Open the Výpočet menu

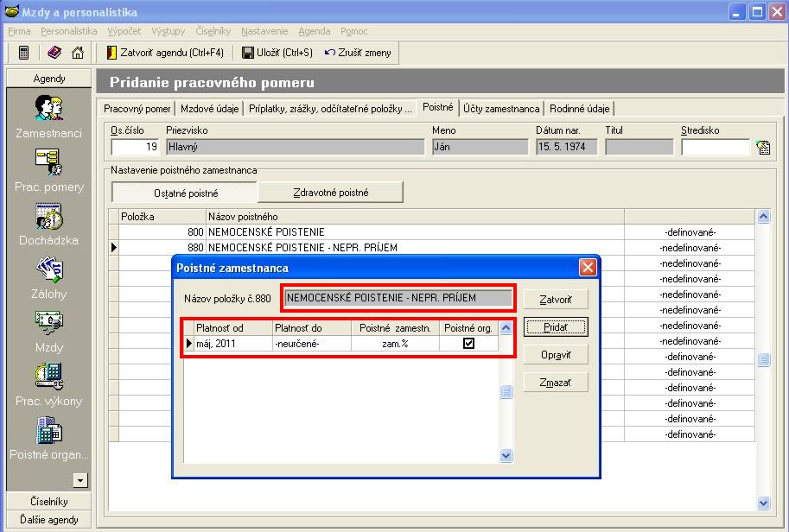[x=124, y=31]
